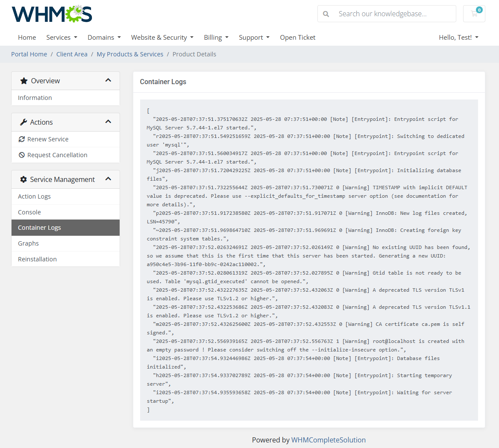Open the Billing dropdown menu
This screenshot has width=499, height=448.
click(x=216, y=37)
